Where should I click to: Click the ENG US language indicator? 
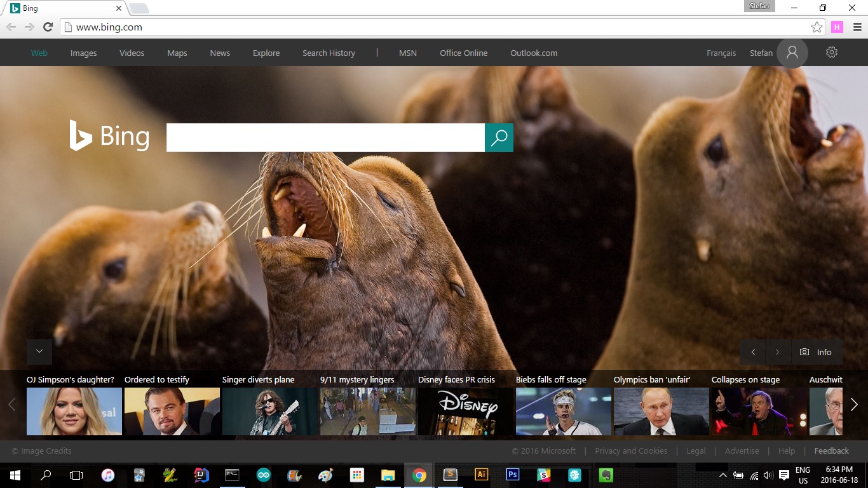click(x=803, y=475)
